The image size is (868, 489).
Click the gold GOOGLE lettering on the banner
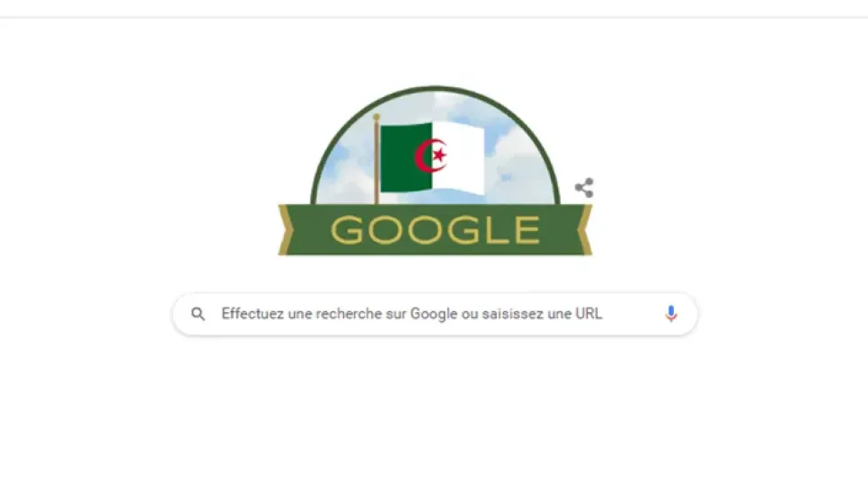[x=435, y=230]
